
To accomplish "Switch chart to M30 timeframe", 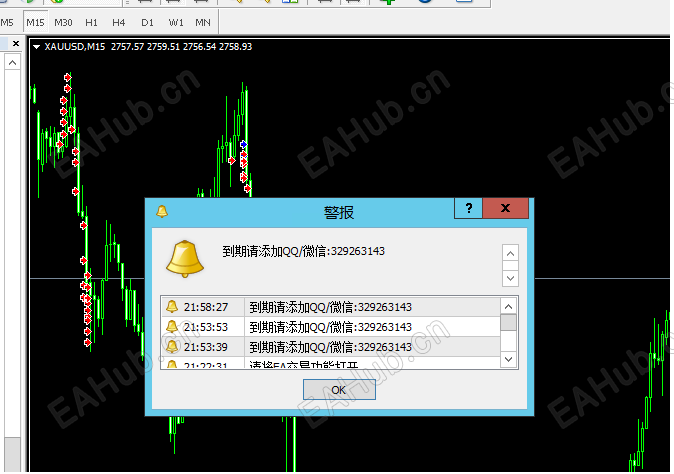I will tap(63, 22).
